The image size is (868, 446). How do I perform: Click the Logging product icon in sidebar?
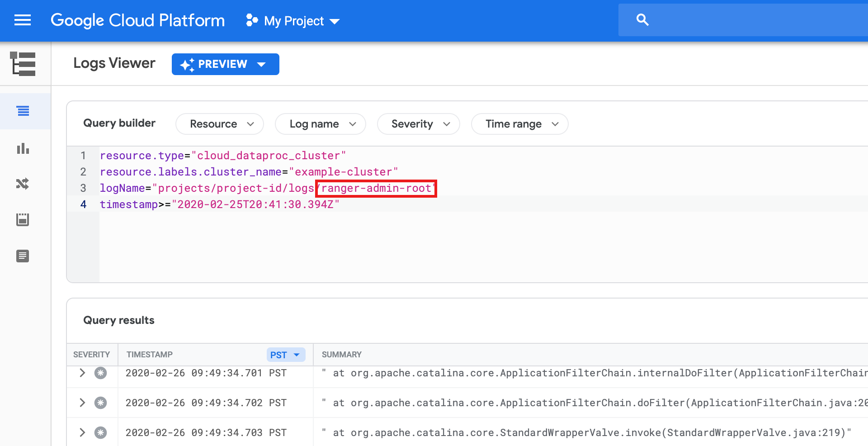(x=23, y=64)
